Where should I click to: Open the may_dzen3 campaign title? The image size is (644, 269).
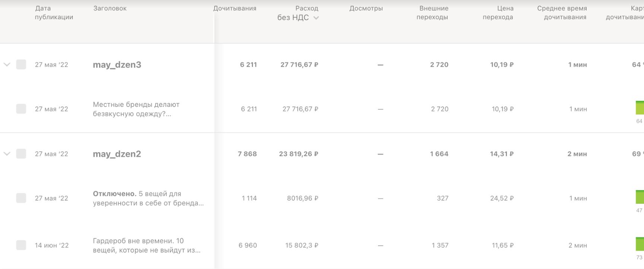[x=117, y=65]
